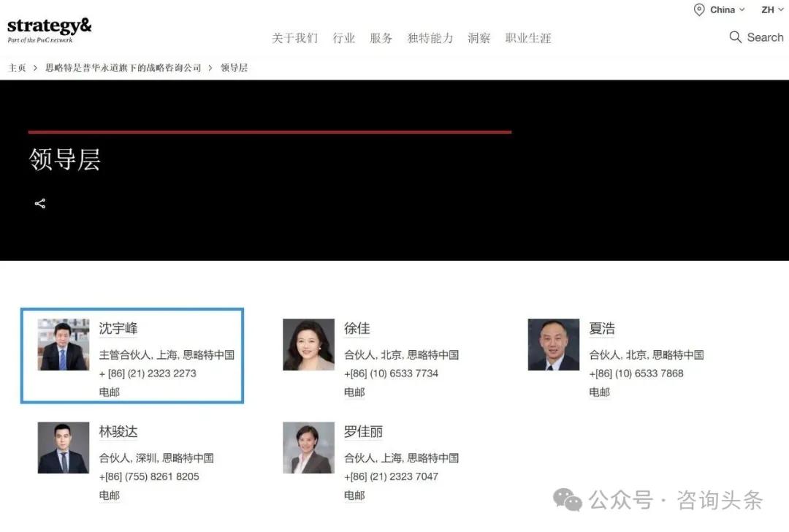789x532 pixels.
Task: Click the Search text label
Action: tap(765, 37)
